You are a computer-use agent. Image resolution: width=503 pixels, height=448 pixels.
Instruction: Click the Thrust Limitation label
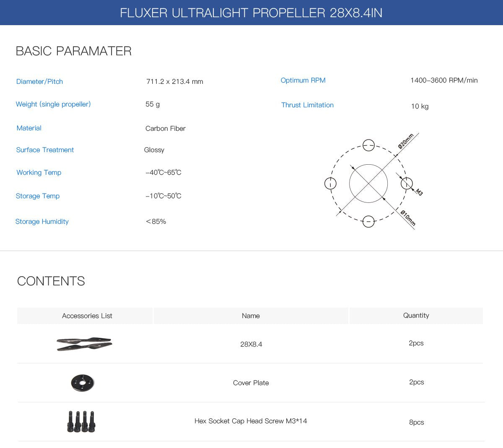307,105
